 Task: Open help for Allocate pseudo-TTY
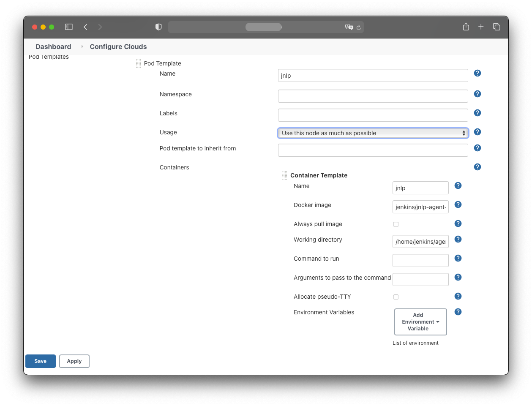458,296
